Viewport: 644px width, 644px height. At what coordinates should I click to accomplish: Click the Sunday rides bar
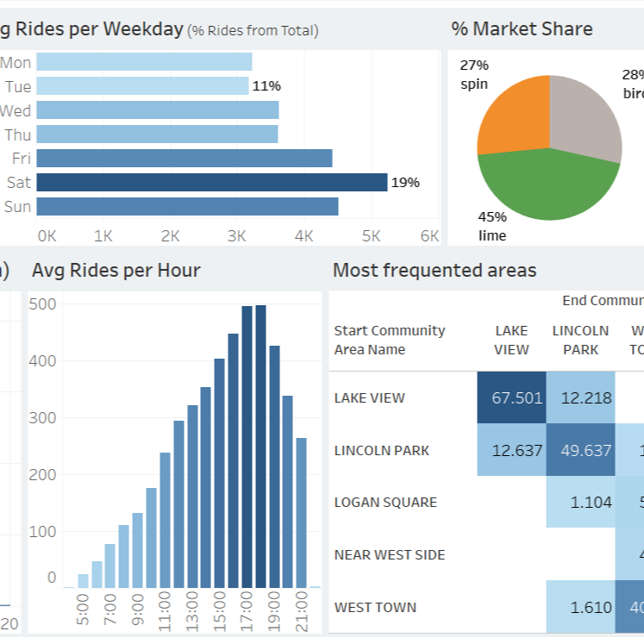187,206
